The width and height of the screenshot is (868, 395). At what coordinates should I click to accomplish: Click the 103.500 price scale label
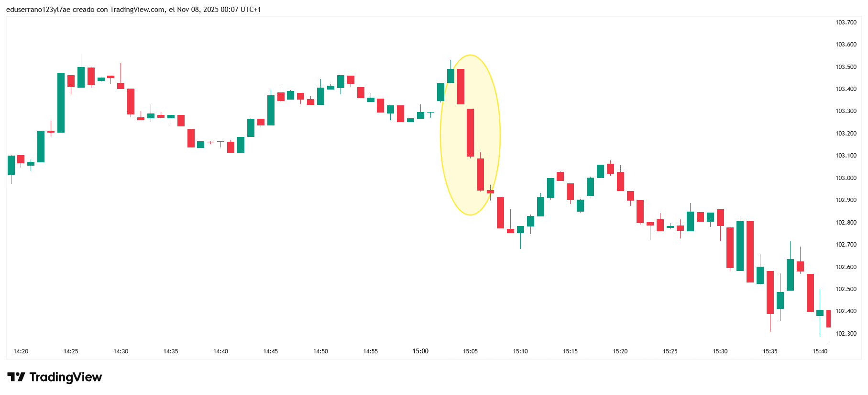846,67
